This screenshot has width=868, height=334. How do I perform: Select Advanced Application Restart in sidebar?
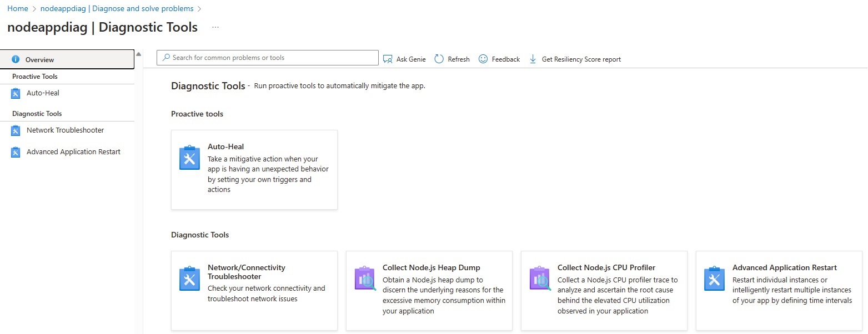[73, 152]
